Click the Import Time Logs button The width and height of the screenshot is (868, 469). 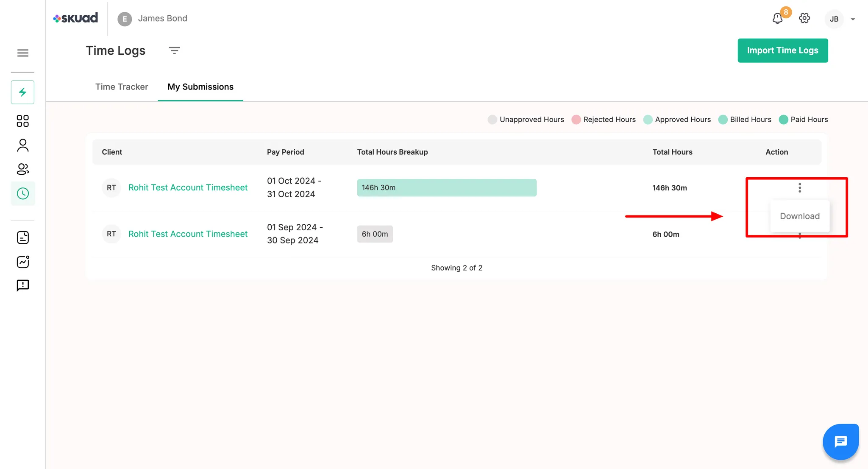pyautogui.click(x=782, y=50)
